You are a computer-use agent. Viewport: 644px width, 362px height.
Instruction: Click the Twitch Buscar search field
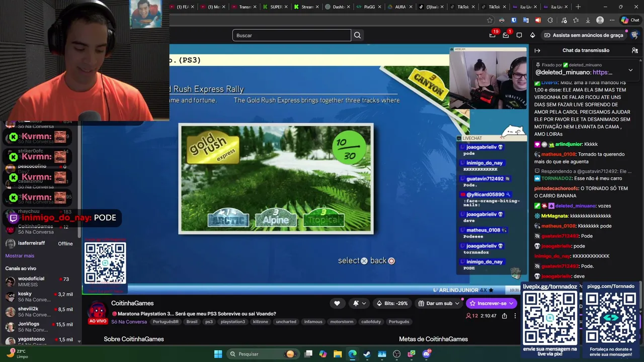click(x=292, y=35)
